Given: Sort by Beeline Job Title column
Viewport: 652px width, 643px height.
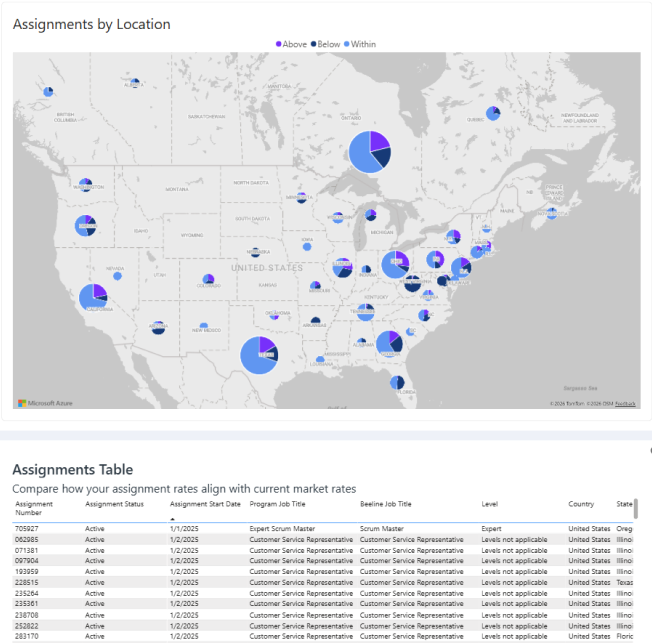Looking at the screenshot, I should [386, 504].
